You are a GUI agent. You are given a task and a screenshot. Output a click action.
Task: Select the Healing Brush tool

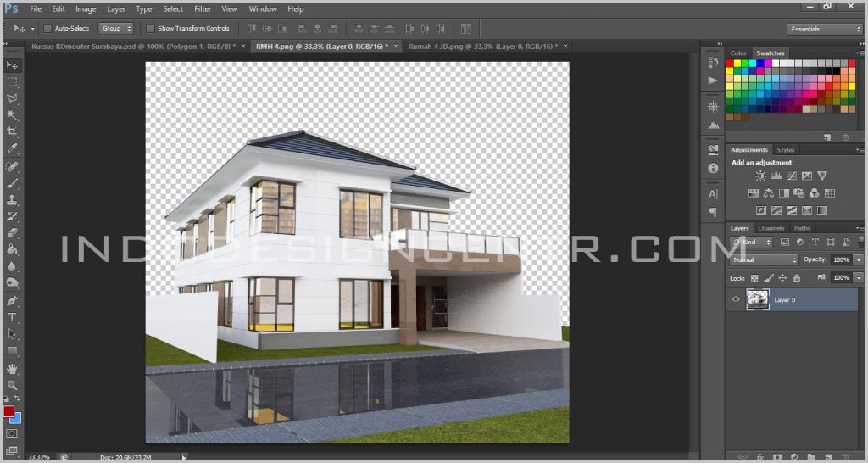[12, 167]
